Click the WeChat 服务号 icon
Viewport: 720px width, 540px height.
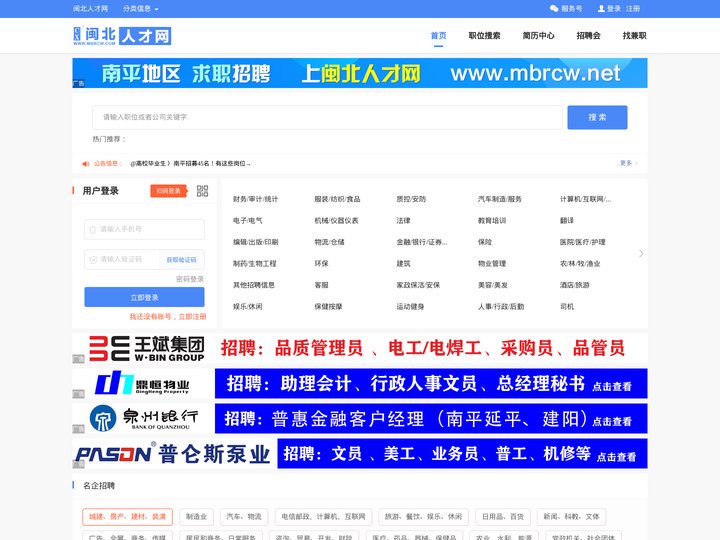coord(554,8)
